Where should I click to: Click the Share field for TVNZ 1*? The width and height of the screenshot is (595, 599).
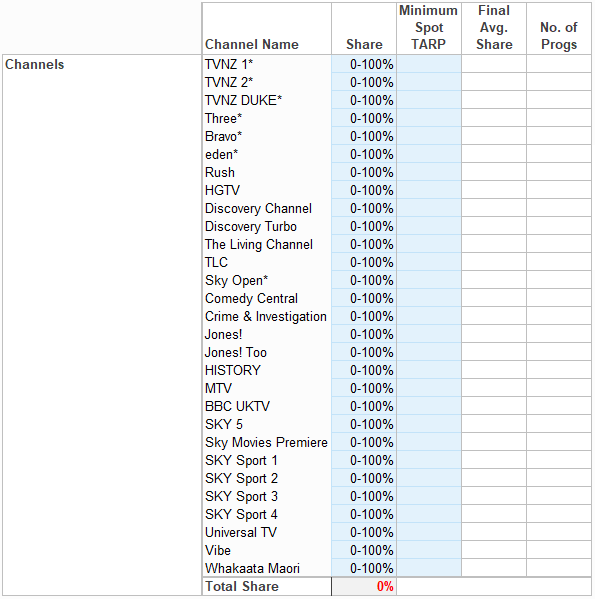tap(364, 64)
